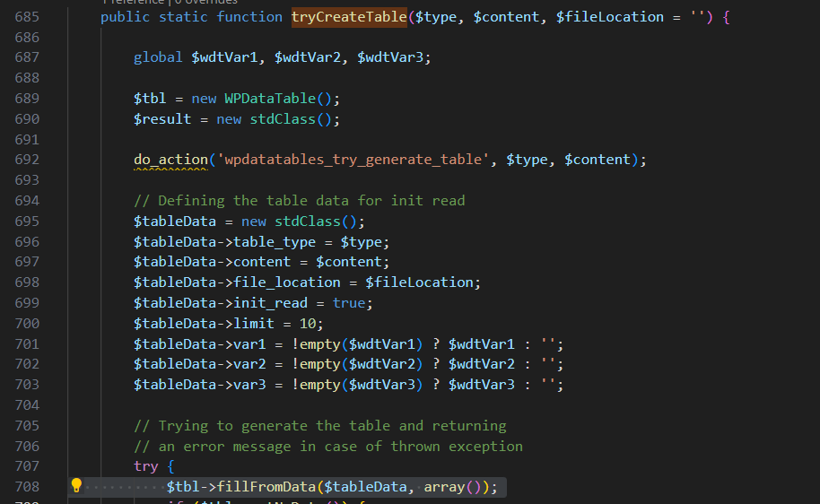Click the comment 'Trying to generate the table and returning'

tap(320, 426)
